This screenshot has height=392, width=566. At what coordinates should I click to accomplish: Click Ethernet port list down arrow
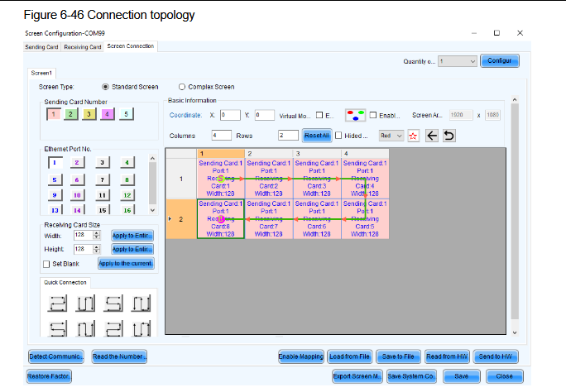(x=153, y=210)
